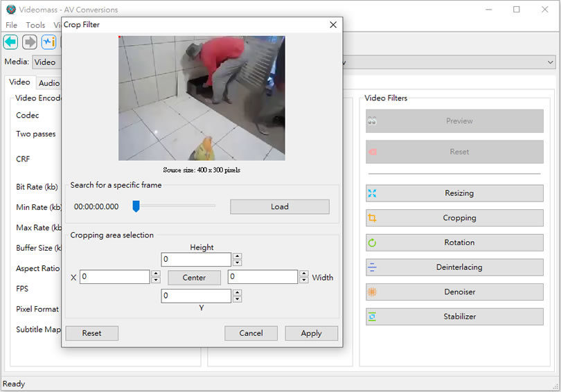561x392 pixels.
Task: Decrease Height with the down spinner
Action: (x=237, y=263)
